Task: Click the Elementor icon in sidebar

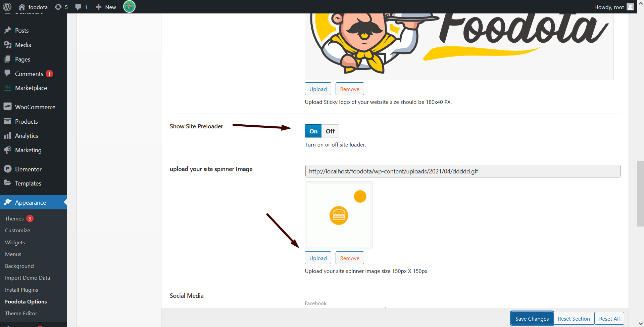Action: coord(7,169)
